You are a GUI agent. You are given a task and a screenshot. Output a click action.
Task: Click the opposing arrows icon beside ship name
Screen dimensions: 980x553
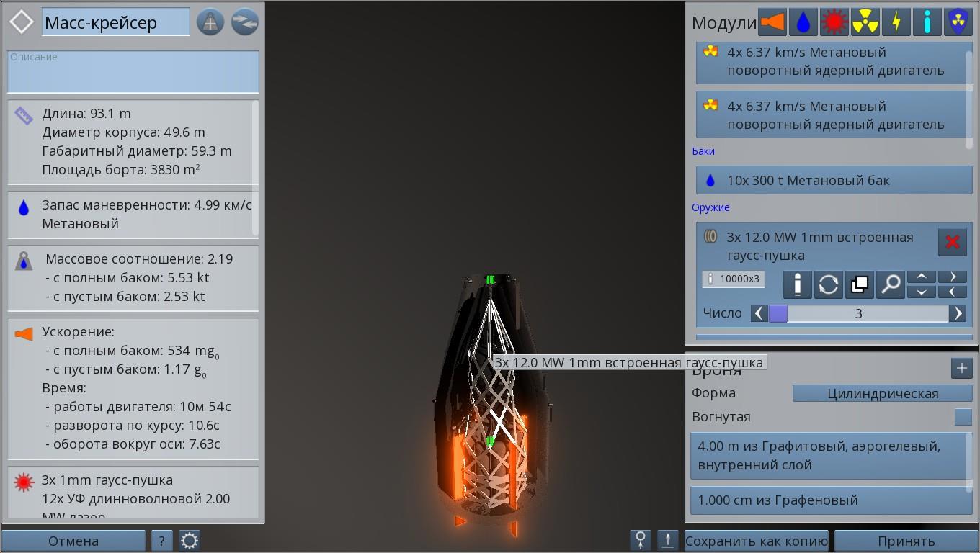coord(245,22)
